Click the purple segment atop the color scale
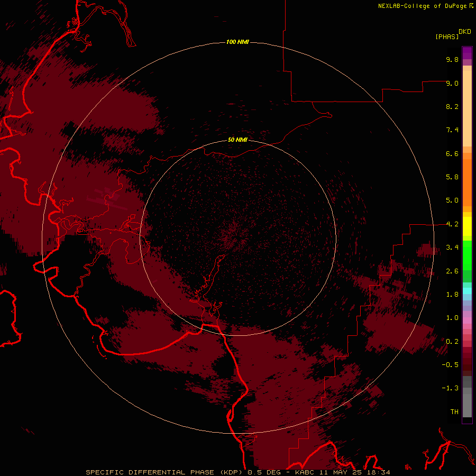Viewport: 476px width, 476px height. (467, 53)
